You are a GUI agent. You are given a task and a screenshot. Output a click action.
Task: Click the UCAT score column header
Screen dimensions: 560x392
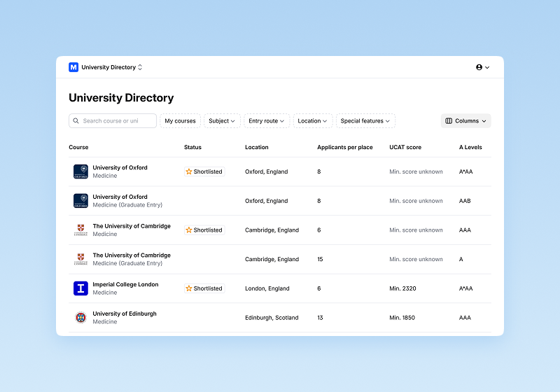[405, 147]
